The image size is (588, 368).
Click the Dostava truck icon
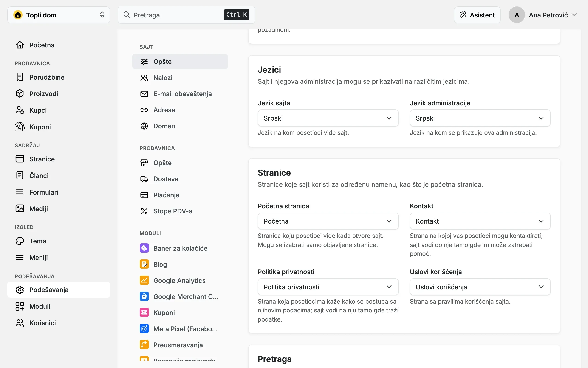(x=144, y=179)
